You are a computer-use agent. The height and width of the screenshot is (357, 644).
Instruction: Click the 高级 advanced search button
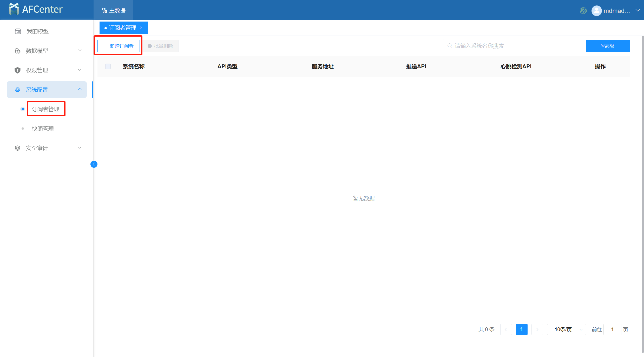coord(608,46)
